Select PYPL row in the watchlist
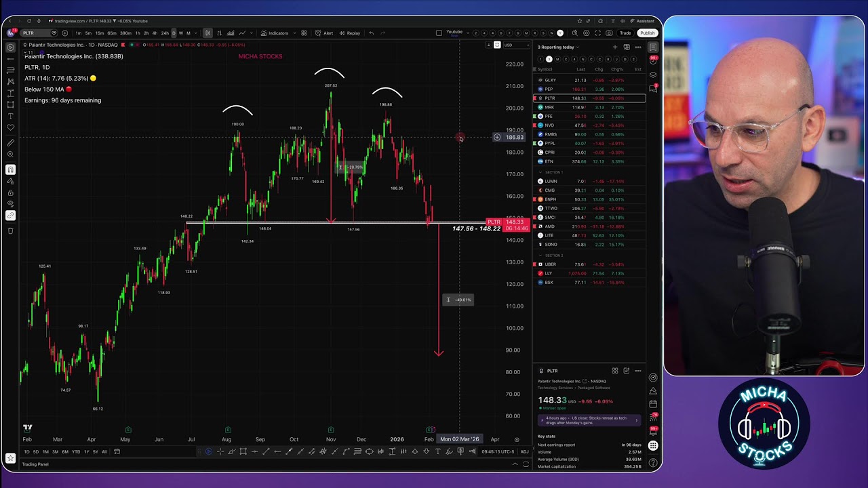 (x=589, y=143)
